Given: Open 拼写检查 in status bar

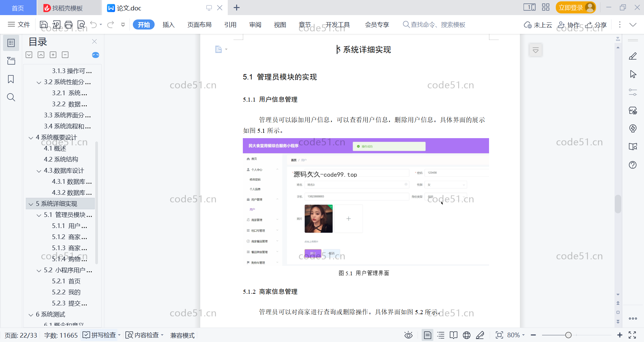Looking at the screenshot, I should click(101, 335).
